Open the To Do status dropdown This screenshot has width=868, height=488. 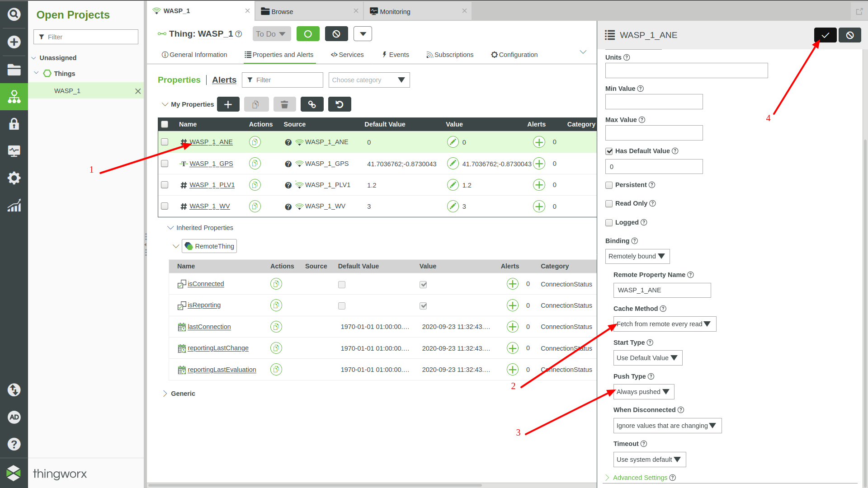[x=272, y=34]
